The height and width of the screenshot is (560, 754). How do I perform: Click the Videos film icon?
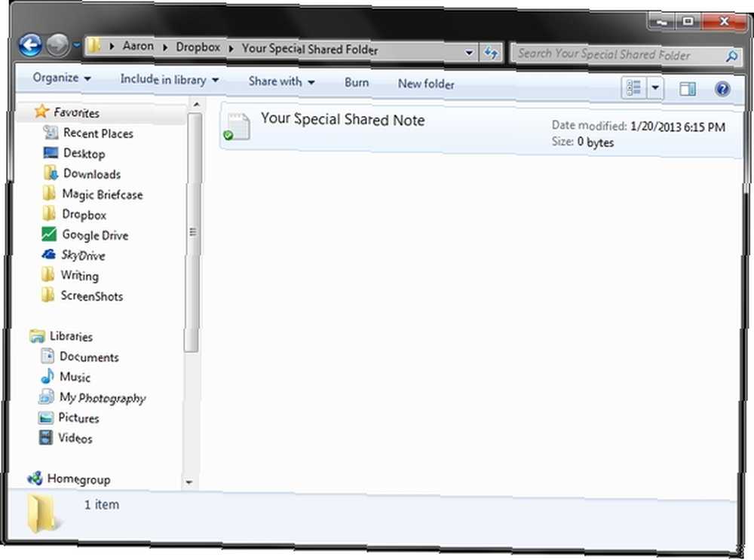pos(46,437)
